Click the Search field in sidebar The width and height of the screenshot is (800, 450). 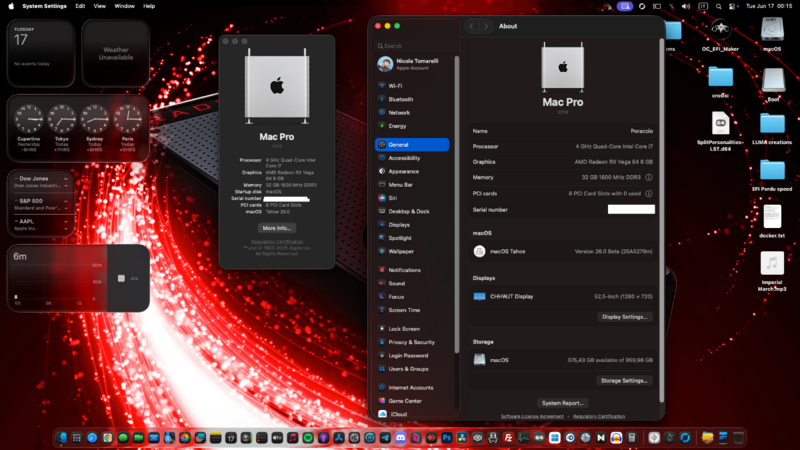413,46
